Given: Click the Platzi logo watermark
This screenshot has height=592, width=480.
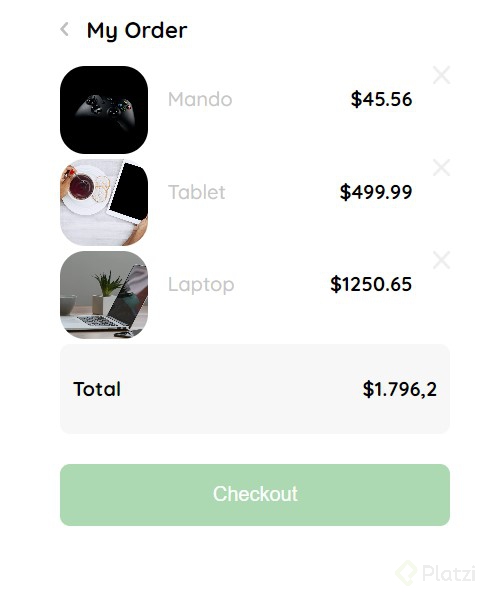Looking at the screenshot, I should pos(406,574).
